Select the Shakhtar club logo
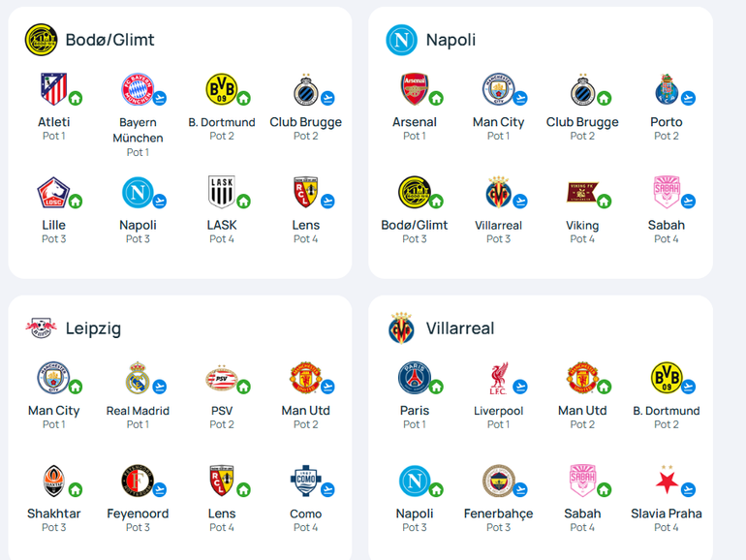 click(53, 481)
